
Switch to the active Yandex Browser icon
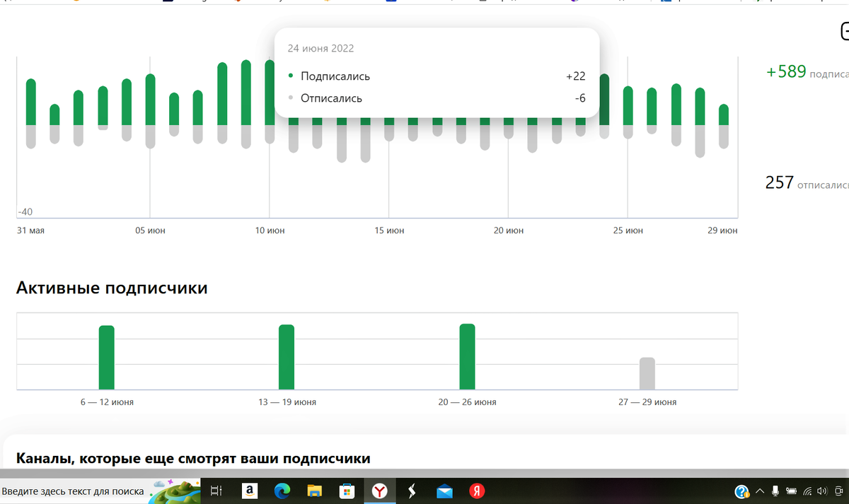tap(380, 491)
